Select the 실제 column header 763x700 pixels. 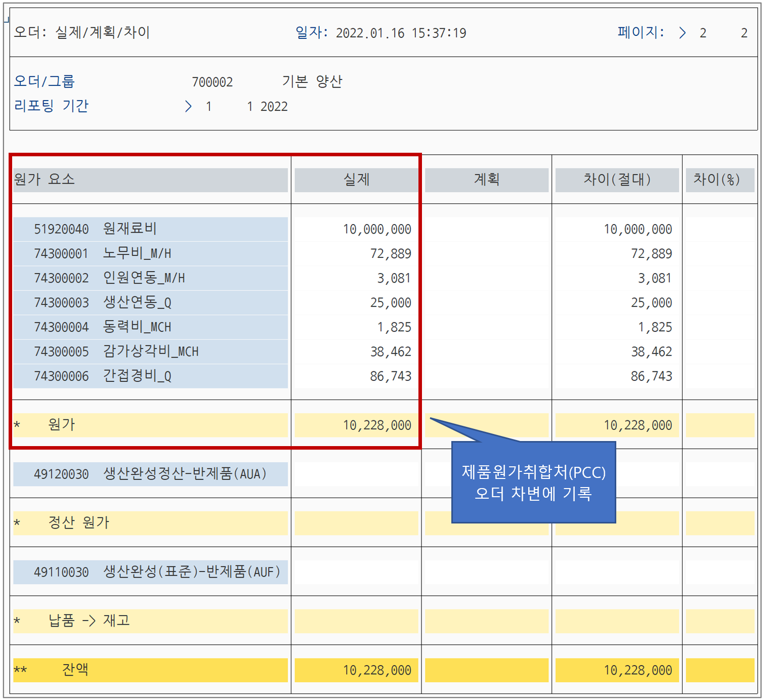coord(356,180)
